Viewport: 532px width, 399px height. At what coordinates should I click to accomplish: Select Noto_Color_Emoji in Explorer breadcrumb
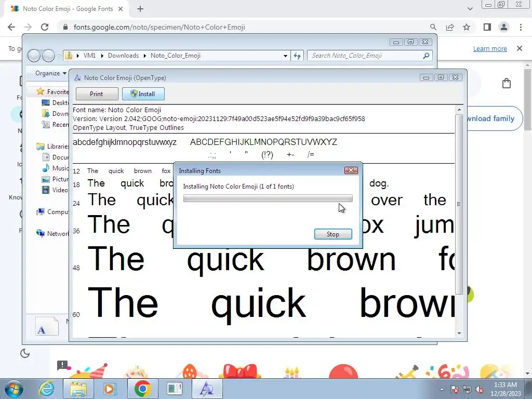tap(176, 56)
